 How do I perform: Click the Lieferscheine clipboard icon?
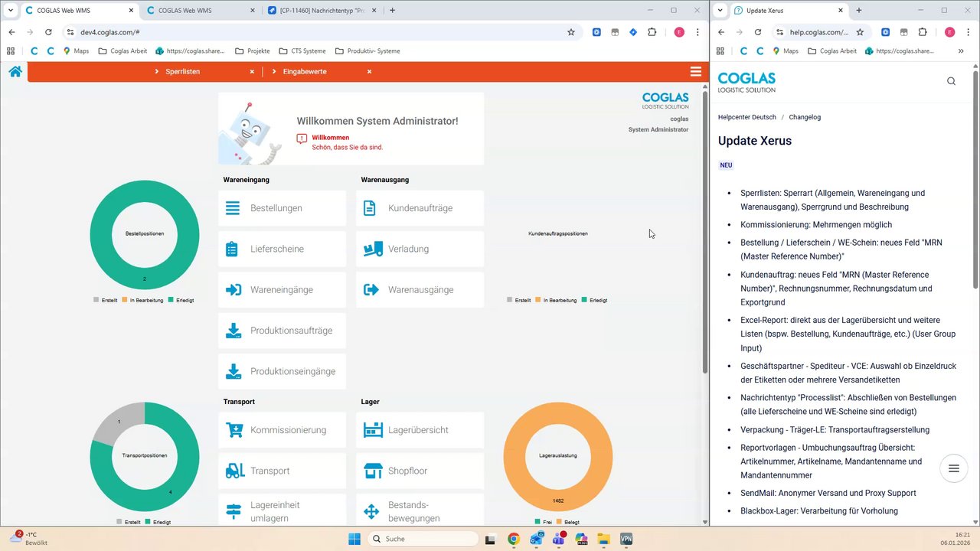233,249
